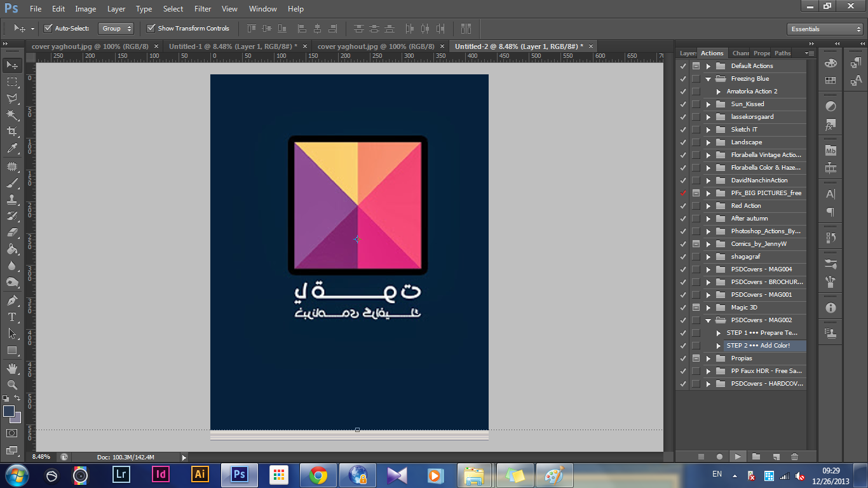
Task: Switch to the Untitled-1 document tab
Action: pos(232,46)
